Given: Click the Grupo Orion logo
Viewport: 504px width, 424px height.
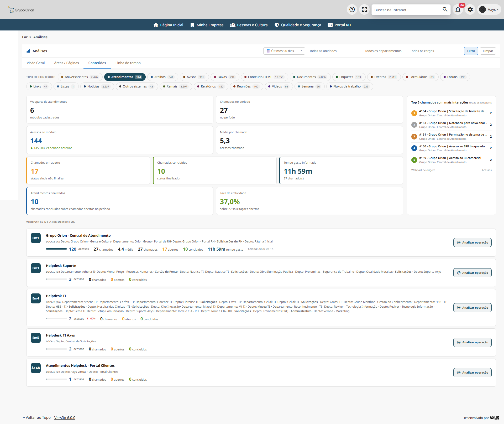Looking at the screenshot, I should click(21, 10).
